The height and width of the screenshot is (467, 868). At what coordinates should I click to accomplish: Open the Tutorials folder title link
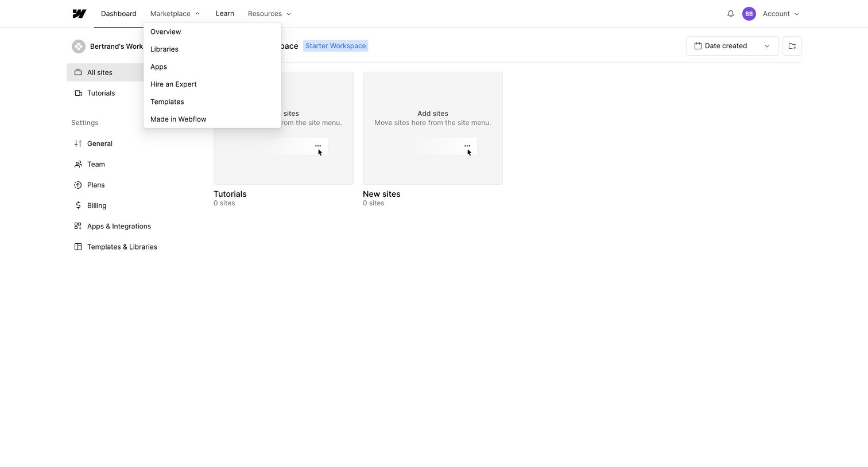point(230,194)
